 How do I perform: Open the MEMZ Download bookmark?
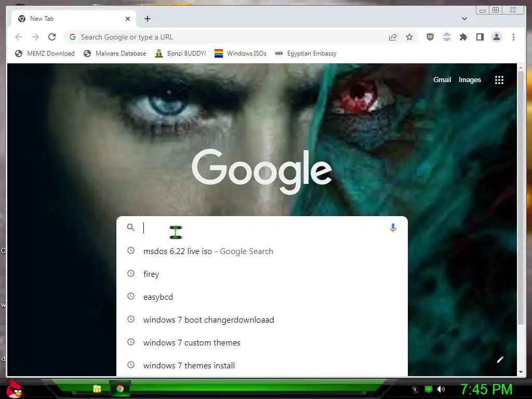45,54
